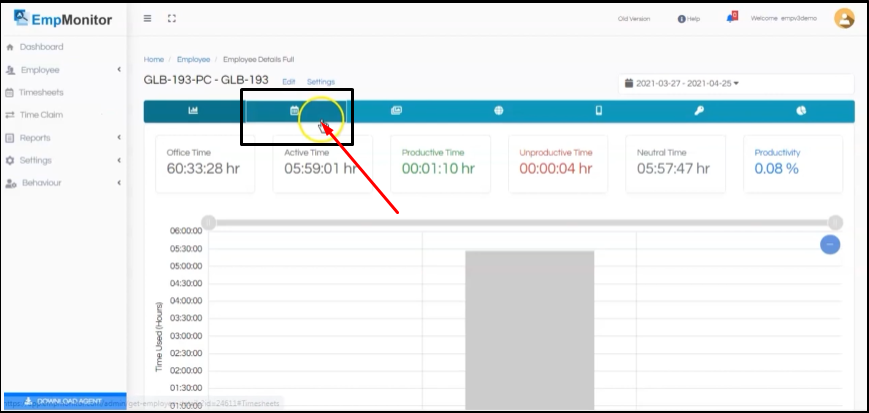Click the Unproductive Time 00:00:04 hr card

558,164
